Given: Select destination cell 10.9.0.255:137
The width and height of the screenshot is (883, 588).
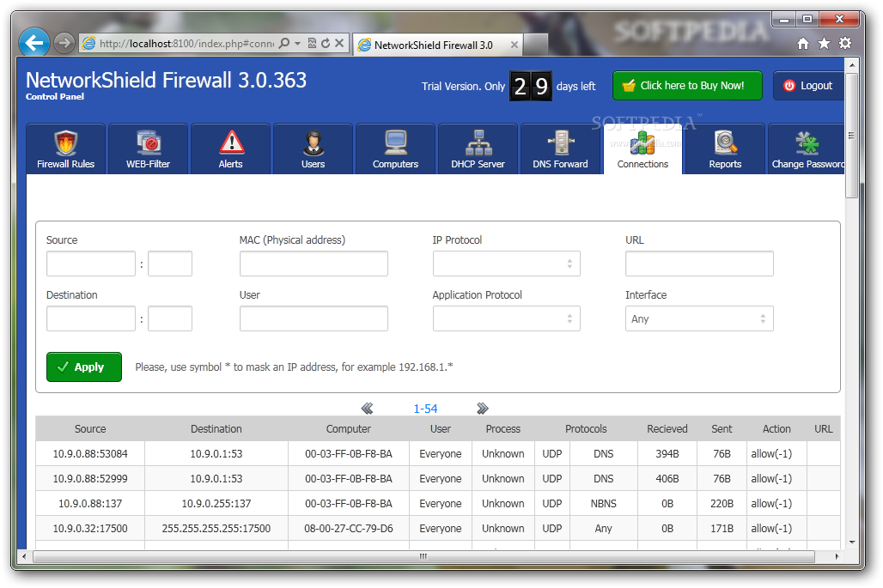Looking at the screenshot, I should click(216, 503).
